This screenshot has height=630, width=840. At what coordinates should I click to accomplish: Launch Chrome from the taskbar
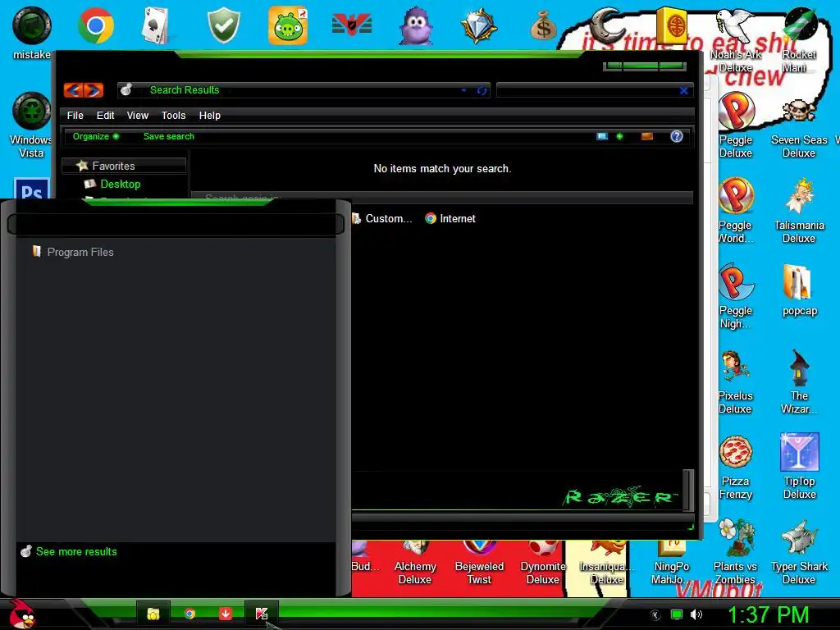click(189, 614)
